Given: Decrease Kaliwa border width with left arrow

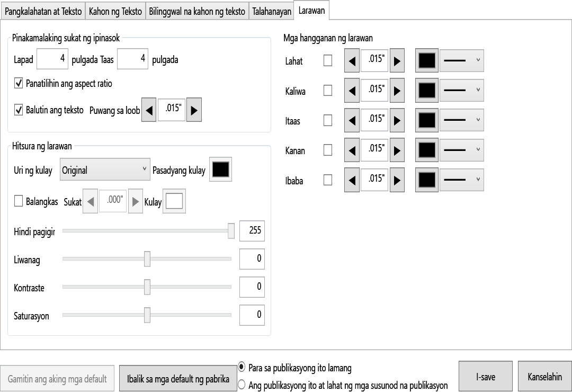Looking at the screenshot, I should point(352,91).
